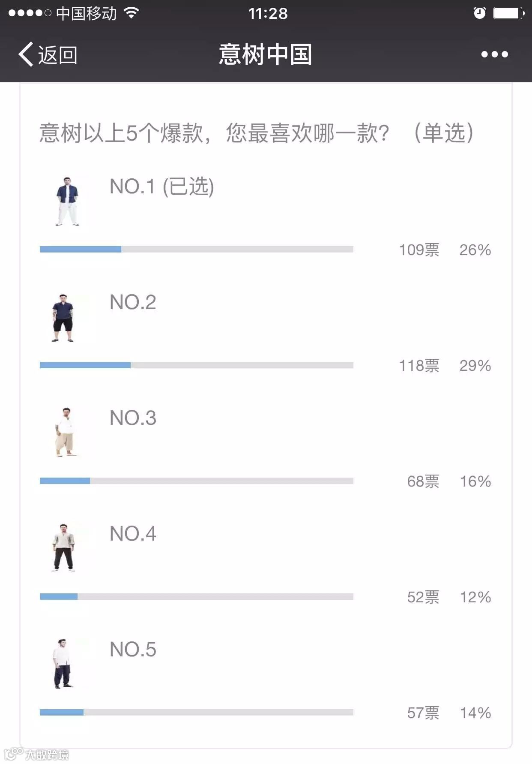Tap the Wi-Fi signal icon
This screenshot has height=764, width=532.
pos(132,13)
